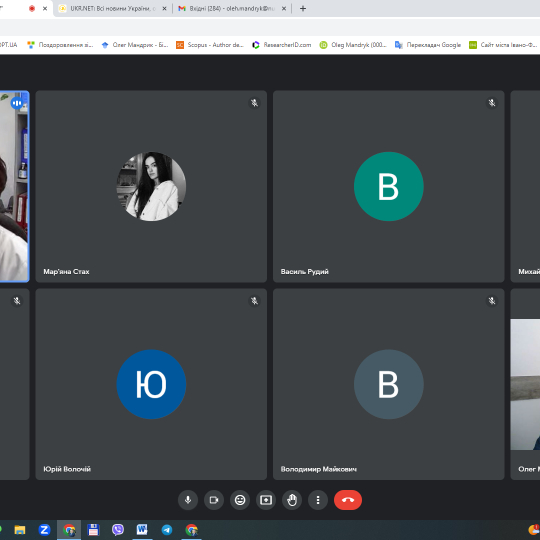Click muted mic icon on Василь Рудий tile
540x540 pixels.
(x=492, y=103)
